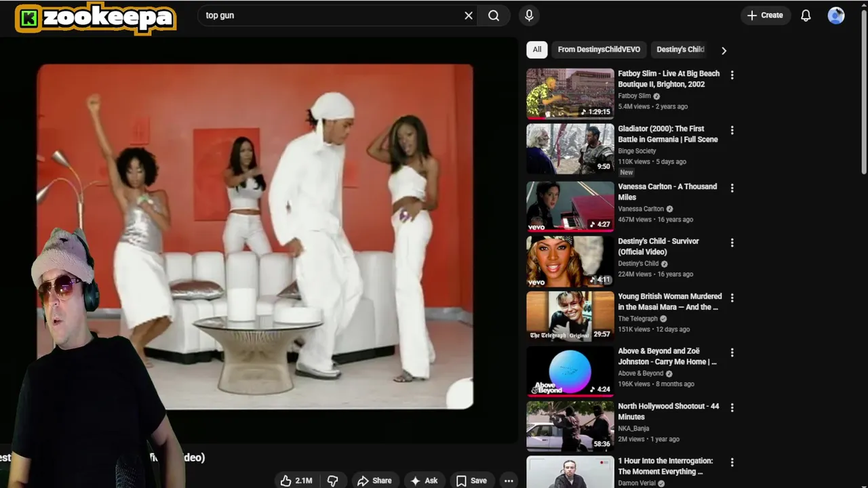Viewport: 868px width, 488px height.
Task: Show more filter chips with right chevron
Action: (724, 50)
